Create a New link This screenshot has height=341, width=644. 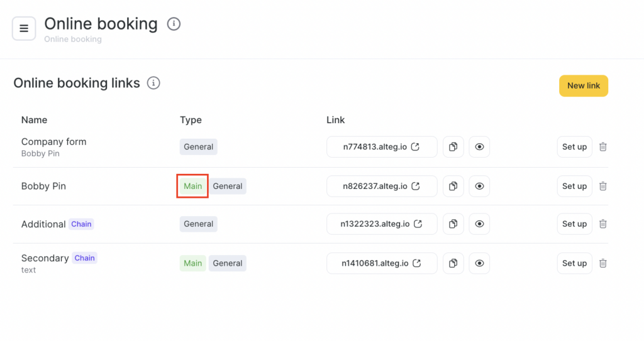click(583, 86)
